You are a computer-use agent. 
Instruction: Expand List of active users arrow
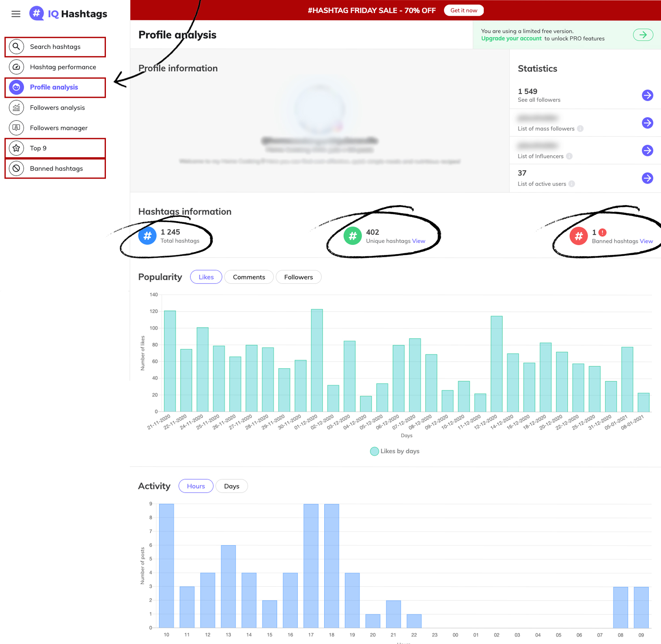pos(647,178)
